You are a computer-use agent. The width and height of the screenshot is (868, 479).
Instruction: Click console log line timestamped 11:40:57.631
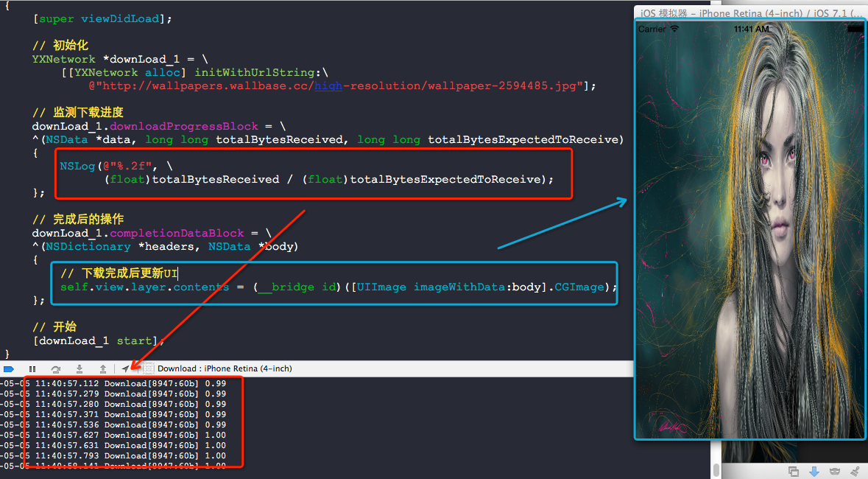tap(113, 446)
